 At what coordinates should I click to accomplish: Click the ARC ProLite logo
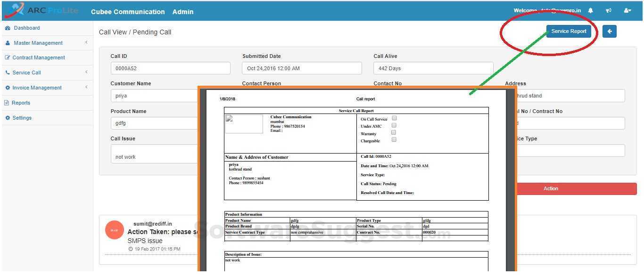click(x=42, y=10)
